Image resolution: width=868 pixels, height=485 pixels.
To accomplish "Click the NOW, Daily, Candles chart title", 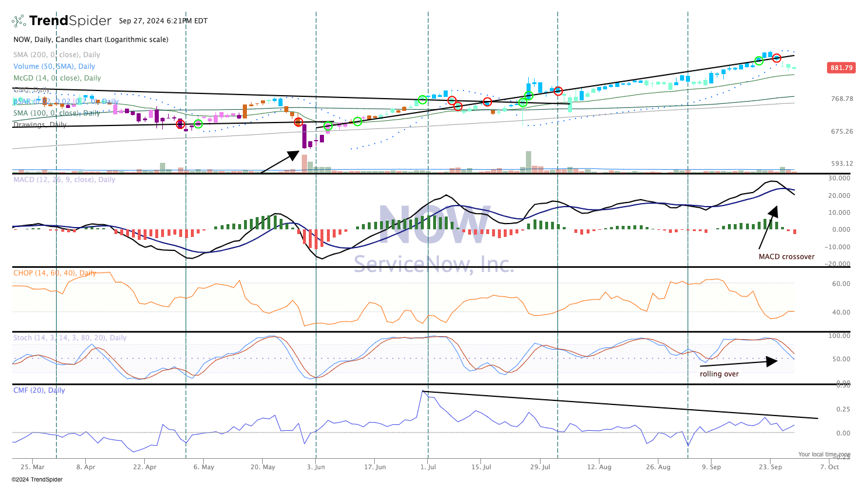I will coord(91,40).
